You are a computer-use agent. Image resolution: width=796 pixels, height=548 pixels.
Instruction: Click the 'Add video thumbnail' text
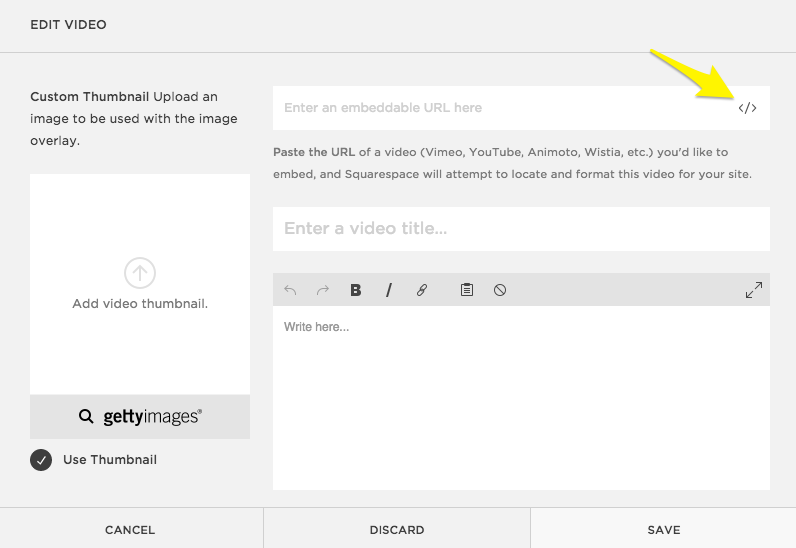(140, 304)
